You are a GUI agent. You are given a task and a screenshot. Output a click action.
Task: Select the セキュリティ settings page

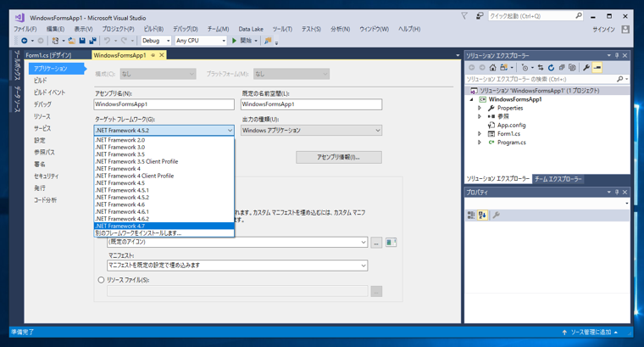[x=46, y=176]
